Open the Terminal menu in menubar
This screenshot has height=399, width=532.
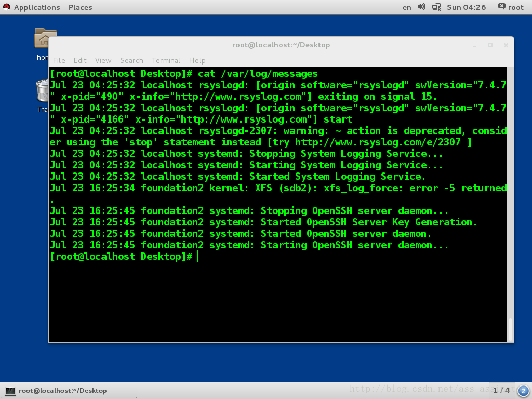[x=166, y=60]
